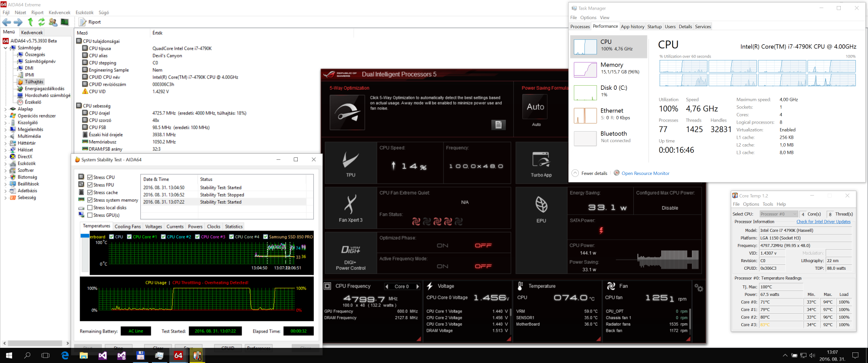Switch to Statistics tab in Stability Test
868x363 pixels.
(x=234, y=227)
